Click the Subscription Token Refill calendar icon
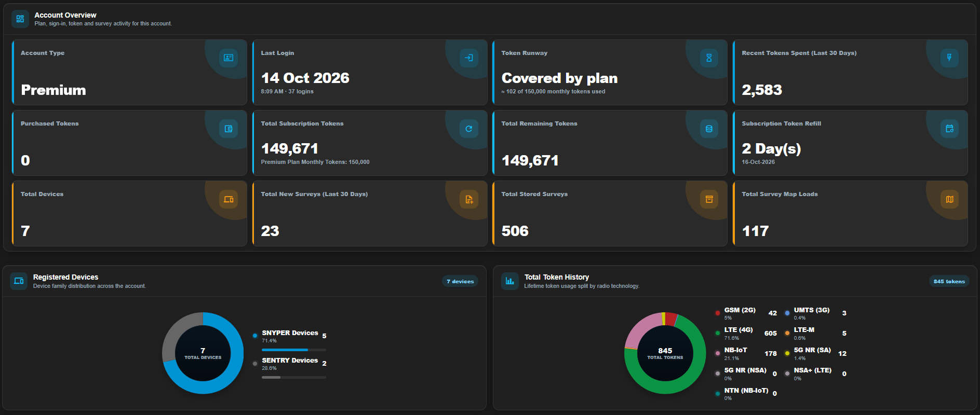 [949, 129]
